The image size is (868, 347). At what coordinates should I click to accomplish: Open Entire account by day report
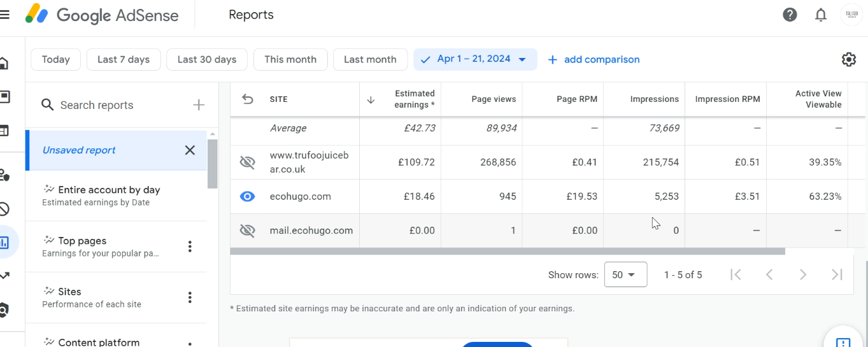pos(116,195)
